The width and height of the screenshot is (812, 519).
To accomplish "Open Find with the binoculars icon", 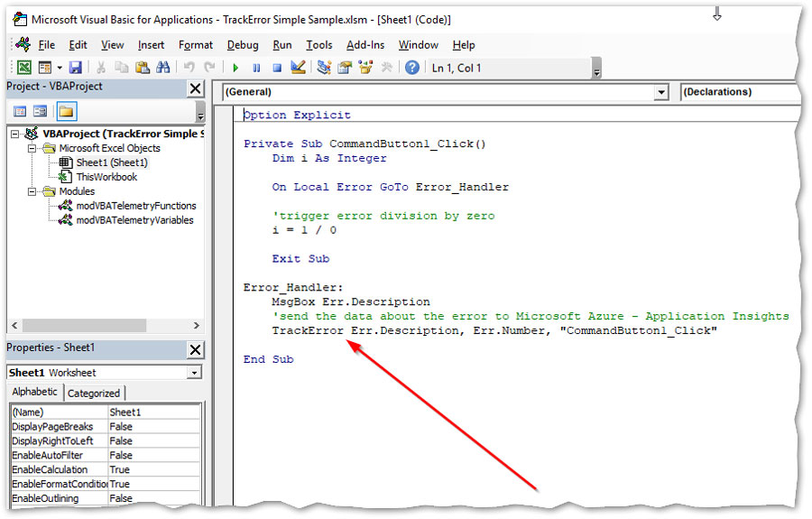I will point(163,68).
